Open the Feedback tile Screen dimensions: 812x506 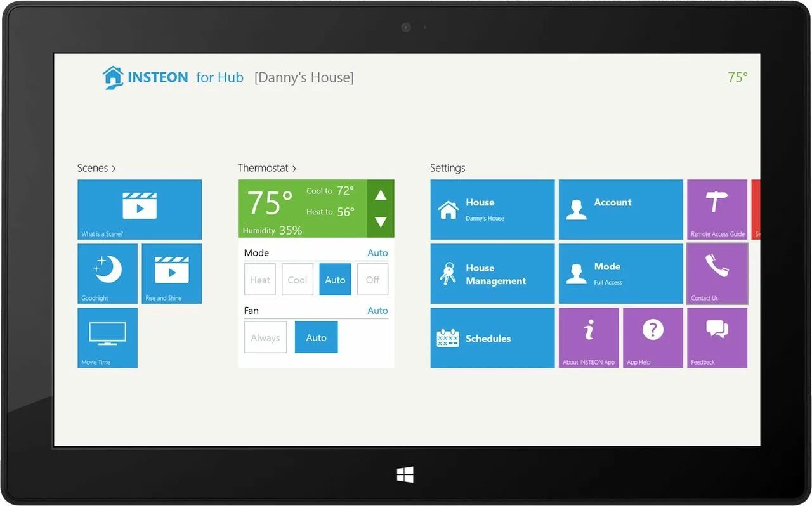pyautogui.click(x=717, y=337)
